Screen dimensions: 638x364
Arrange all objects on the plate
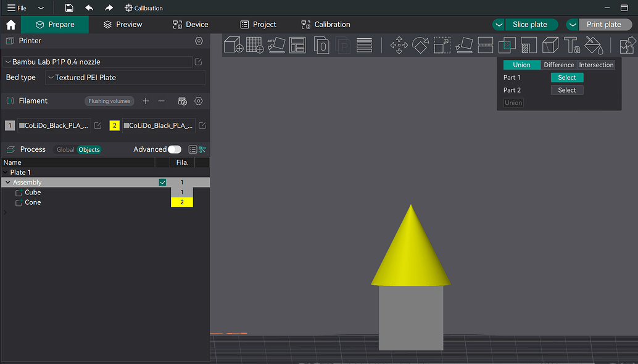pos(297,45)
